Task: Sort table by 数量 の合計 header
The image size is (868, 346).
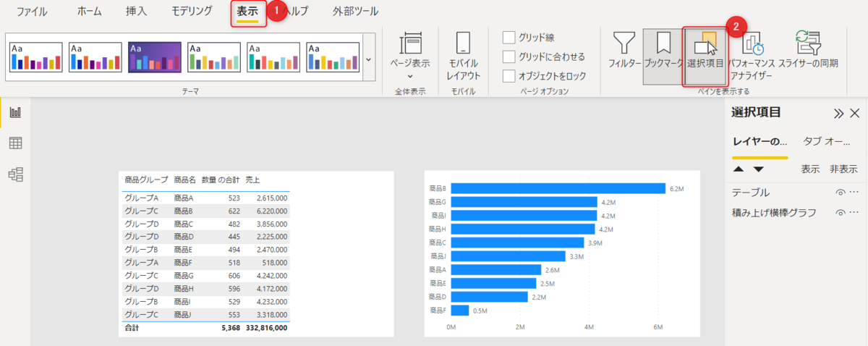Action: click(x=221, y=180)
